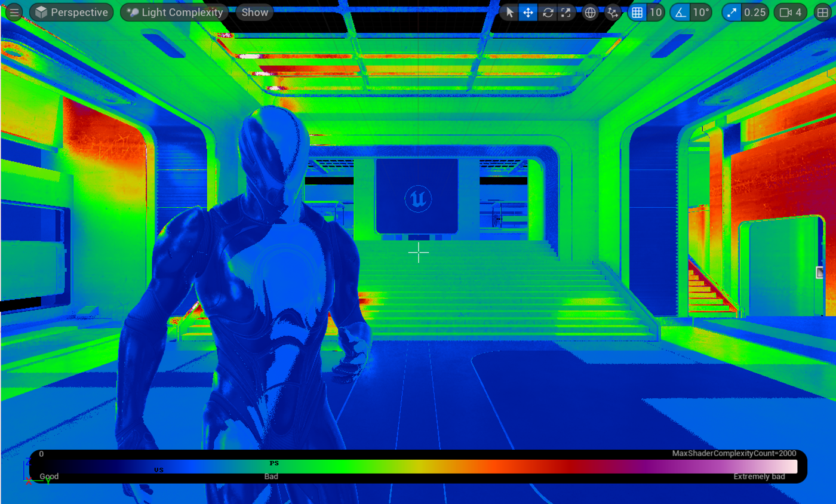This screenshot has height=504, width=836.
Task: Open the surface snapping settings
Action: coord(613,12)
